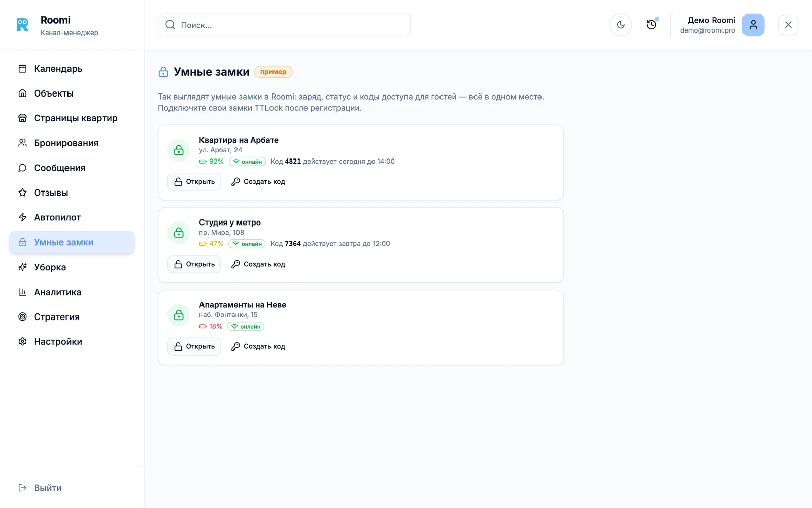Go to Объекты section
The width and height of the screenshot is (812, 508).
coord(72,93)
